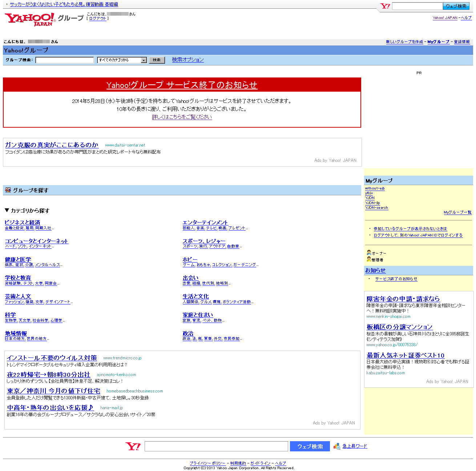The height and width of the screenshot is (471, 476).
Task: Open the 政治 category
Action: tap(188, 334)
